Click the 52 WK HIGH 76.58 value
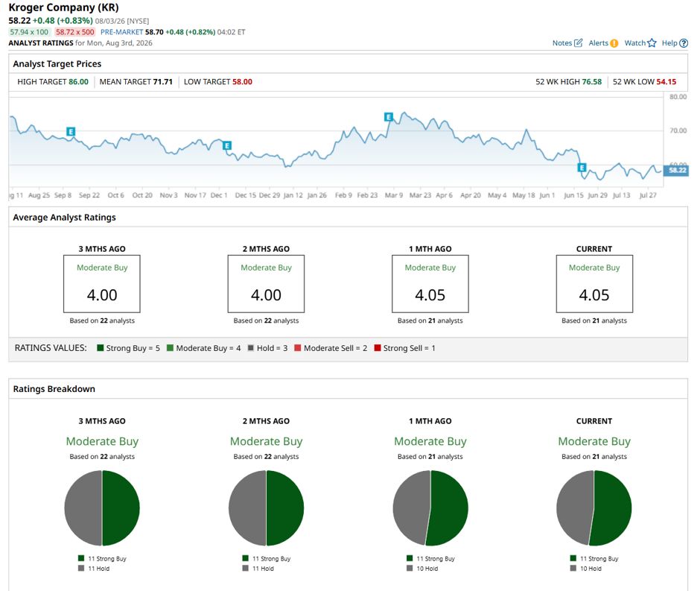 click(x=591, y=82)
